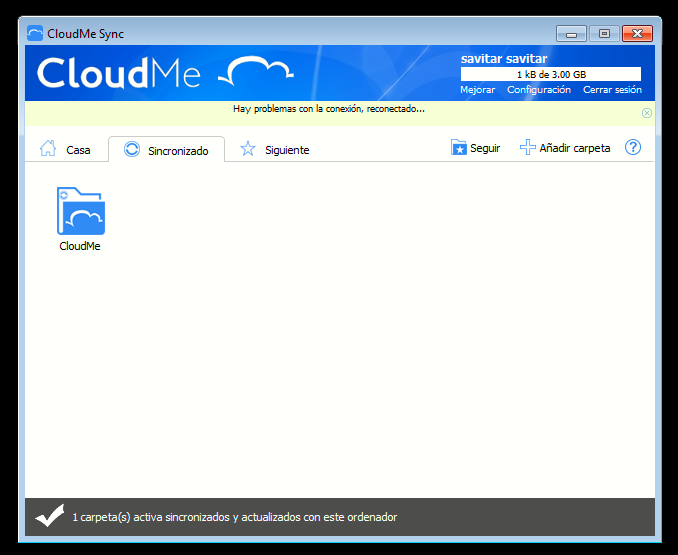
Task: Click the CloudMe logo in the banner
Action: tap(165, 73)
